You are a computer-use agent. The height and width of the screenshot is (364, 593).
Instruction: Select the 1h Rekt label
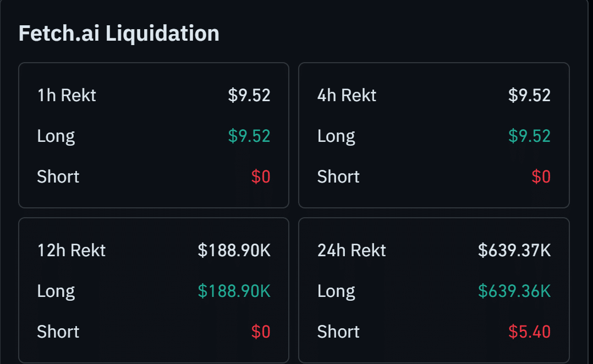pyautogui.click(x=67, y=95)
